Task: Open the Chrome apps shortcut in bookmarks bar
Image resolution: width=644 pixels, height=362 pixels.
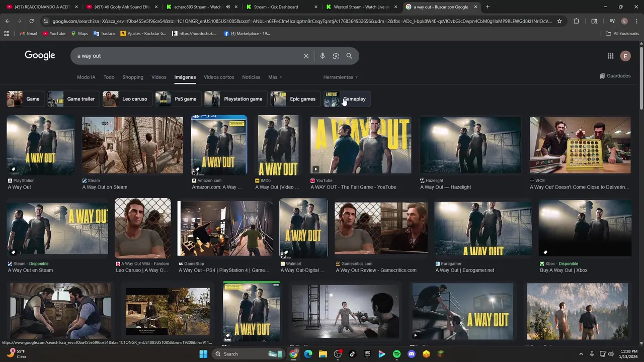Action: click(7, 33)
